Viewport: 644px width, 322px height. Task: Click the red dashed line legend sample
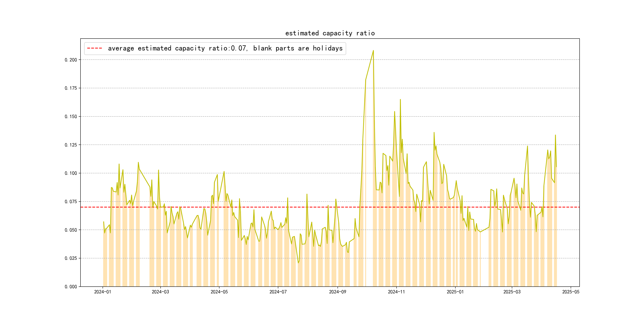tap(94, 48)
